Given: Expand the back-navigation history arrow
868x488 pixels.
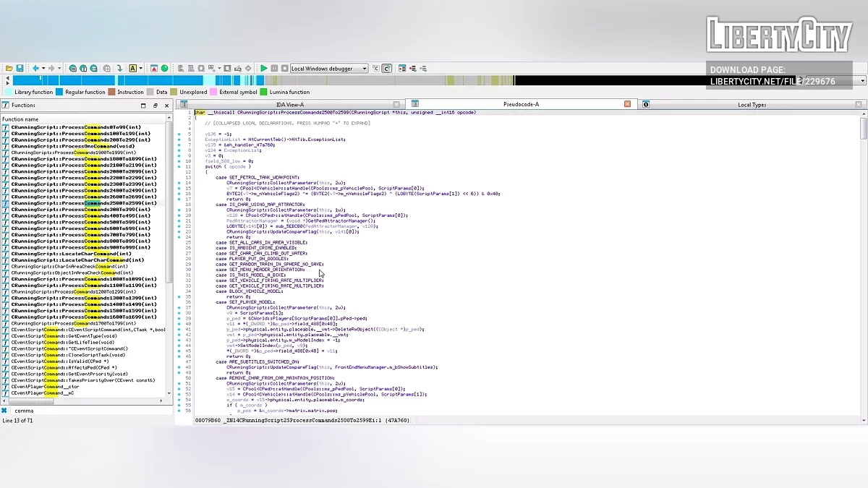Looking at the screenshot, I should [x=42, y=69].
